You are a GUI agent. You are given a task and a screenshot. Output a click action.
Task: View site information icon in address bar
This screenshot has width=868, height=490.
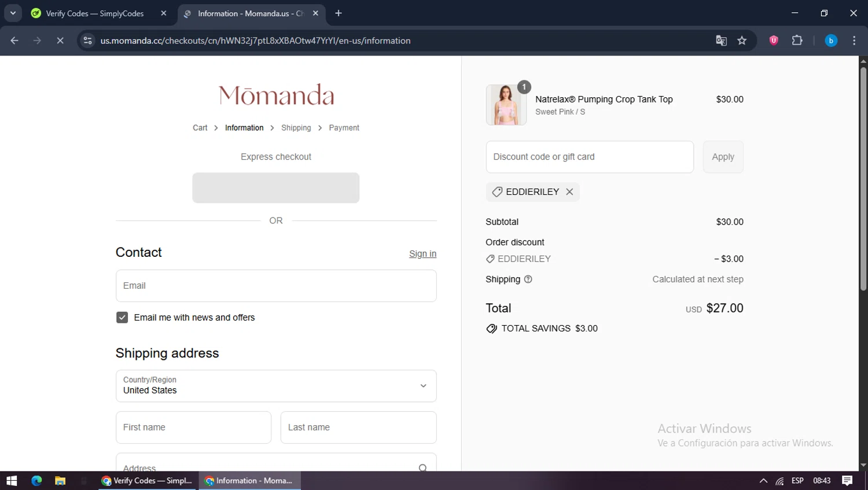pos(88,40)
